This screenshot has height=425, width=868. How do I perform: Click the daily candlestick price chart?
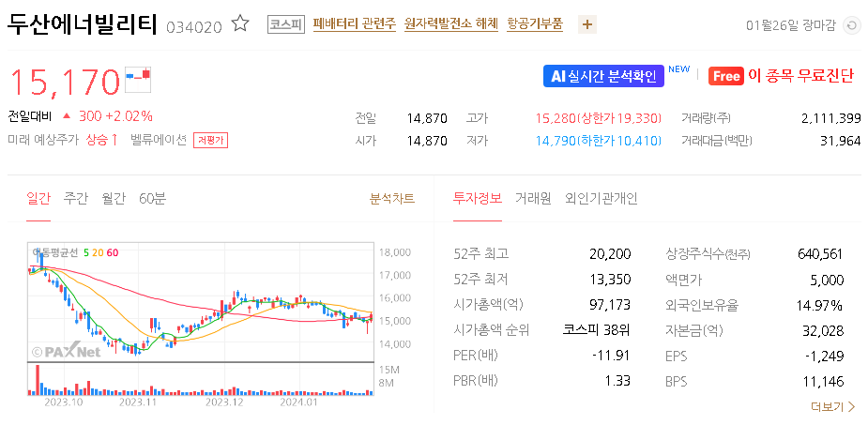201,301
